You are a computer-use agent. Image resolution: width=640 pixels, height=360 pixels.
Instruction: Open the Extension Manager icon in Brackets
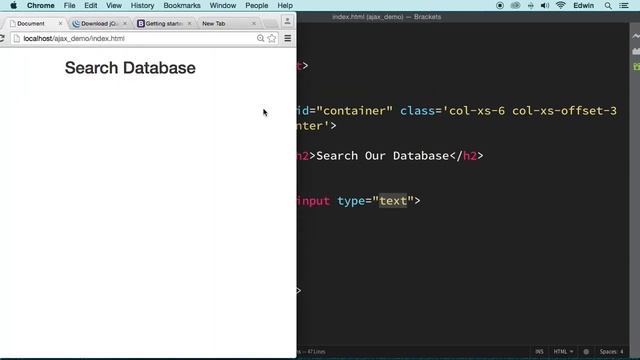click(636, 51)
